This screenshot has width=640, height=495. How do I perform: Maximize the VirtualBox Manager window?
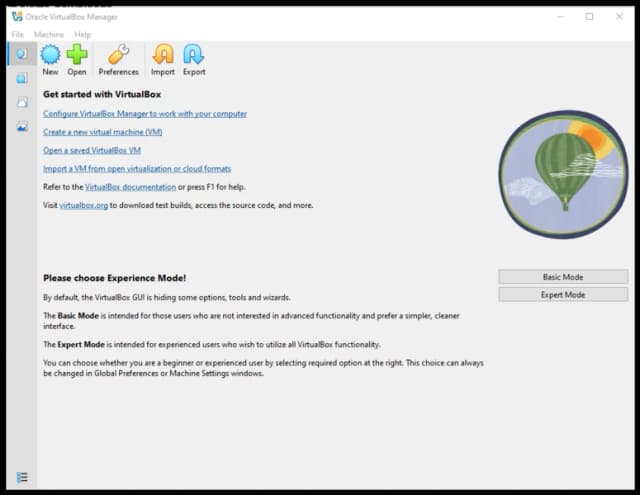589,17
